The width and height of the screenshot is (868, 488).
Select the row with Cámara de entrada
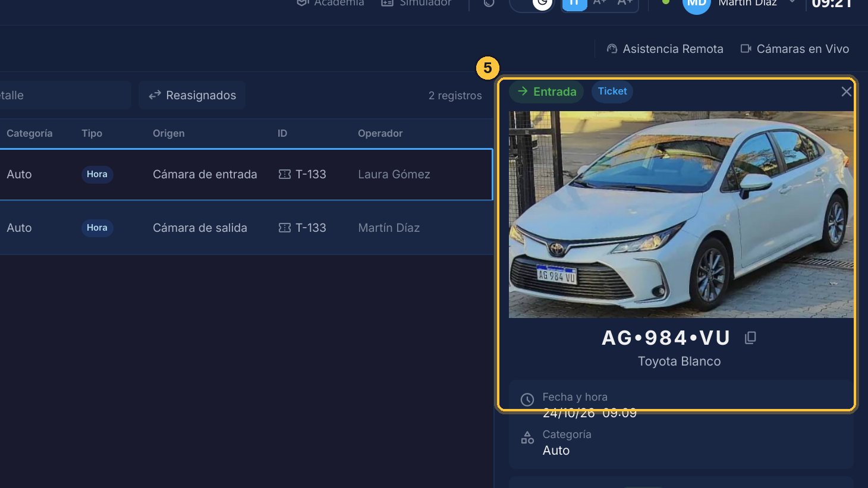pos(246,174)
